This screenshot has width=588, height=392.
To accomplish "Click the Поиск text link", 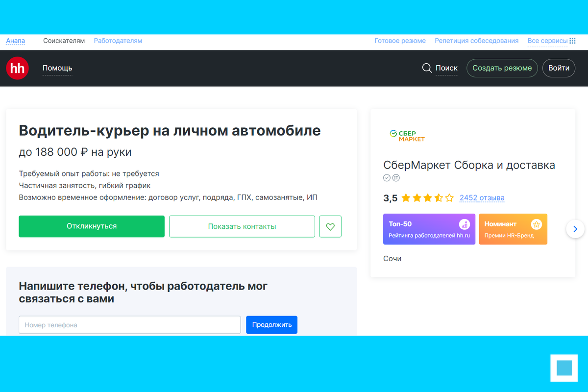I will coord(446,68).
